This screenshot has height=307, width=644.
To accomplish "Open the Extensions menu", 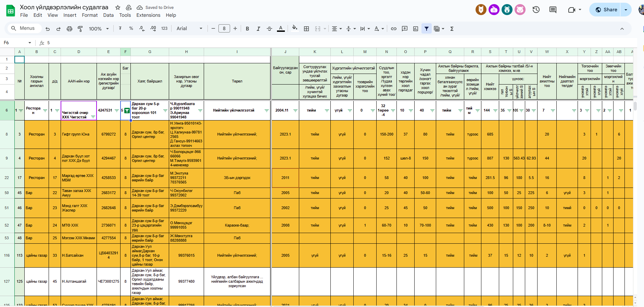I will (148, 15).
